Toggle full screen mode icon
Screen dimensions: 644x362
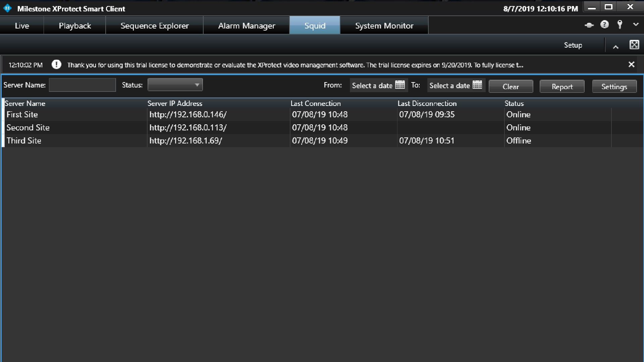pyautogui.click(x=634, y=45)
